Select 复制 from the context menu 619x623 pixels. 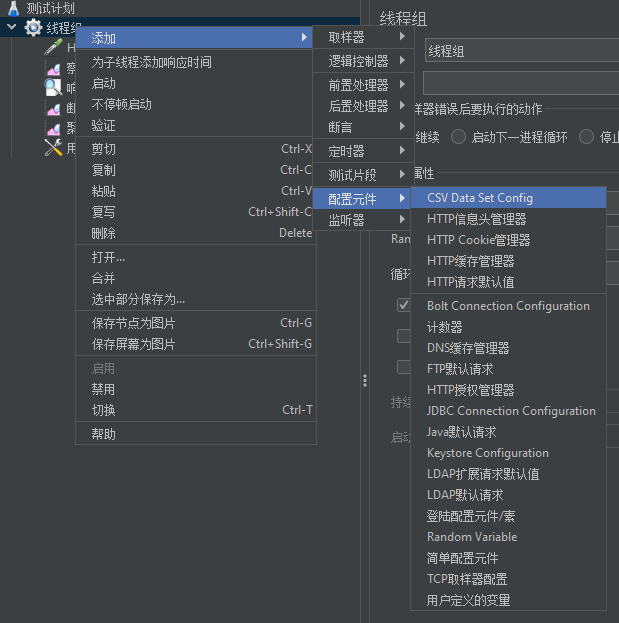pyautogui.click(x=194, y=170)
